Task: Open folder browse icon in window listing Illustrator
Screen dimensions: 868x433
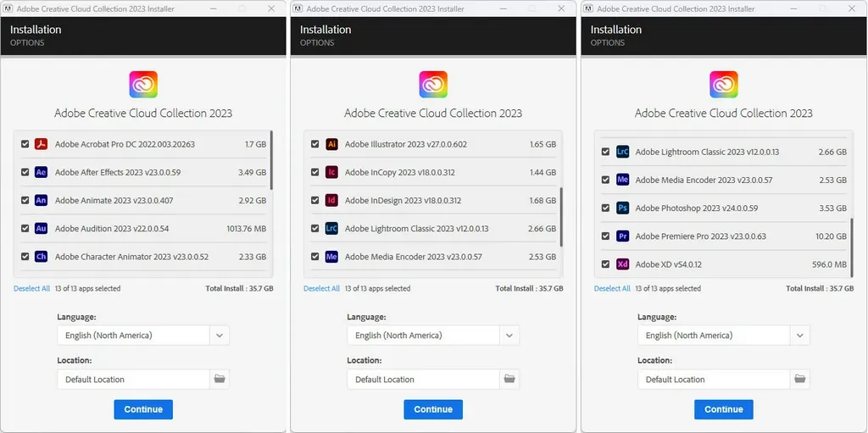Action: coord(509,380)
